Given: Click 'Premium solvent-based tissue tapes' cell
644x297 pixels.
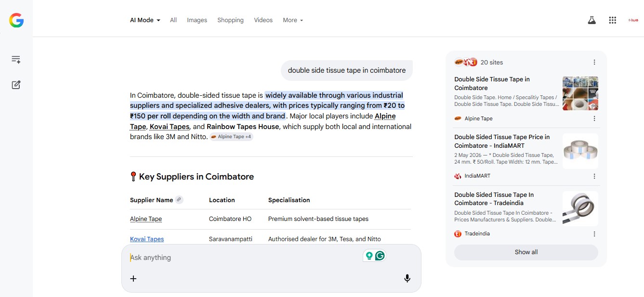Looking at the screenshot, I should coord(318,219).
